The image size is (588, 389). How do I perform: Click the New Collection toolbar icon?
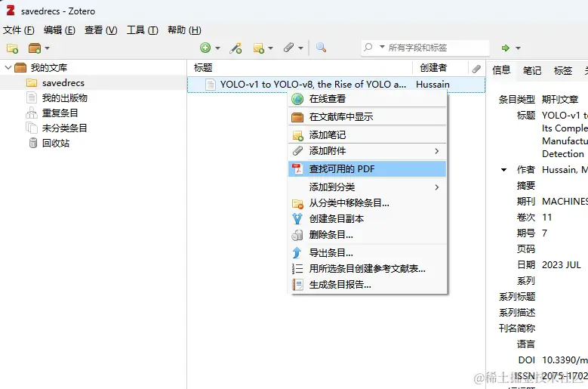click(12, 48)
